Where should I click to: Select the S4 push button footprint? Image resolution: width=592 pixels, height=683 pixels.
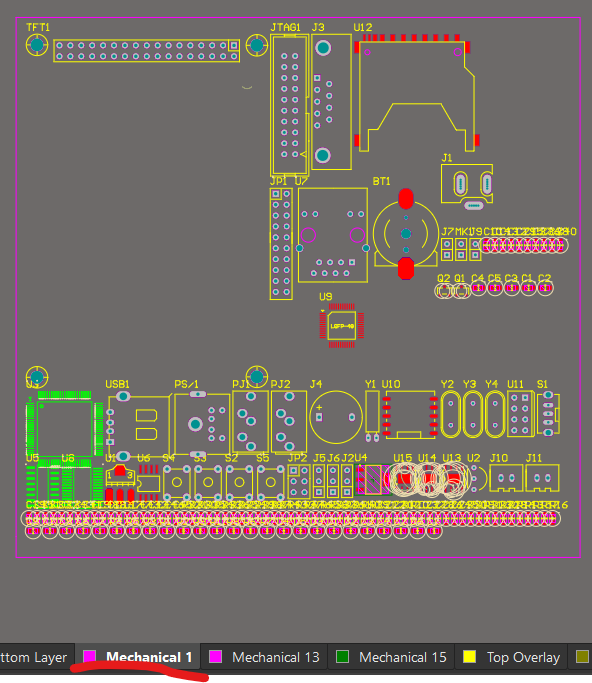click(x=177, y=482)
